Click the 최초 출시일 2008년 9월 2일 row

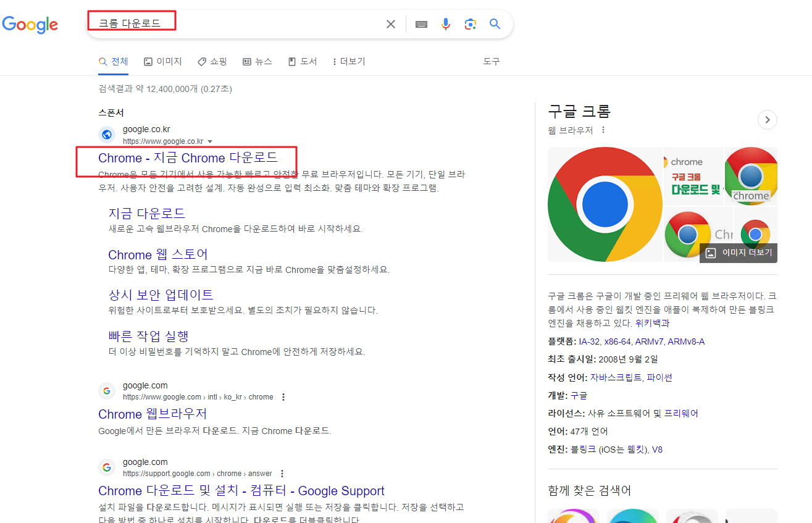tap(603, 359)
